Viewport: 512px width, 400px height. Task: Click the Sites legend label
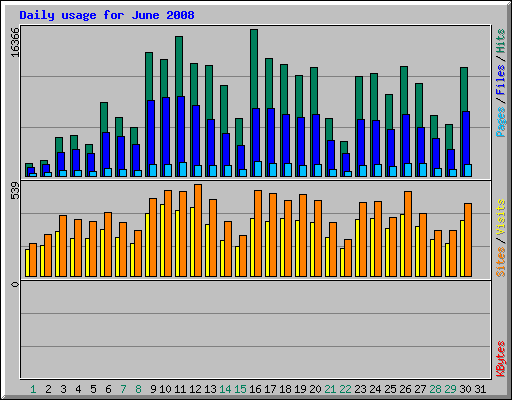click(x=500, y=262)
